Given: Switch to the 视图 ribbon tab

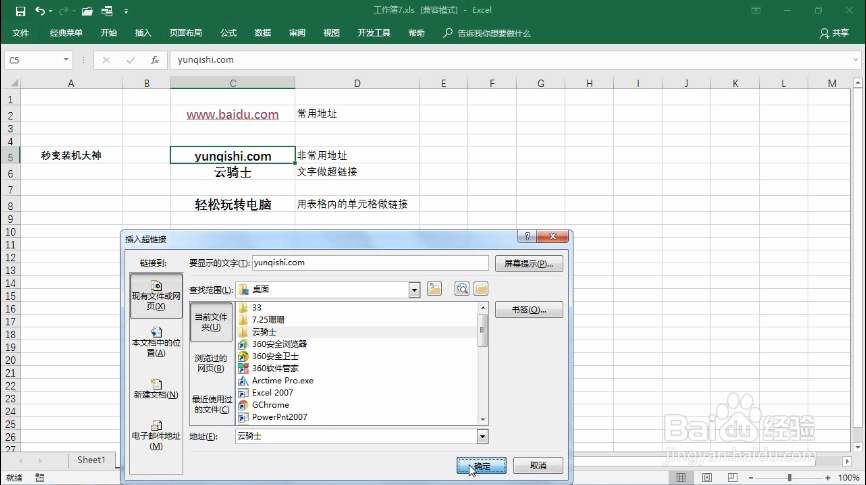Looking at the screenshot, I should pyautogui.click(x=331, y=33).
